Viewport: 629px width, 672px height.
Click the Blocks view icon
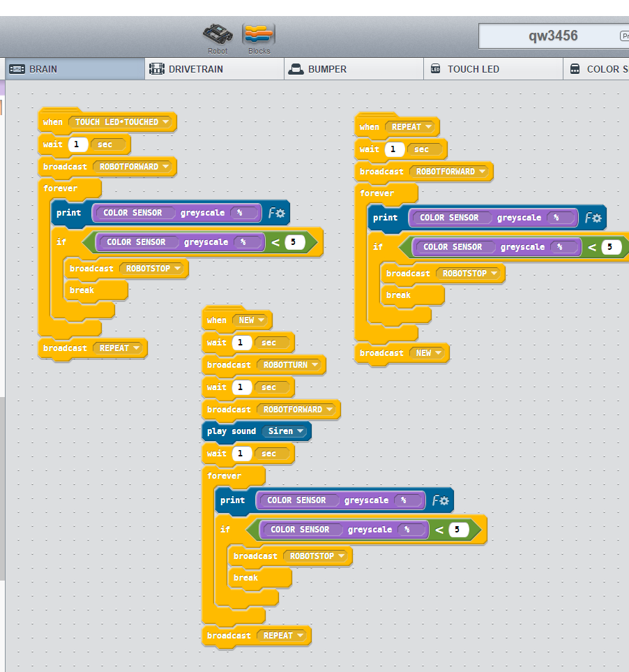[259, 33]
